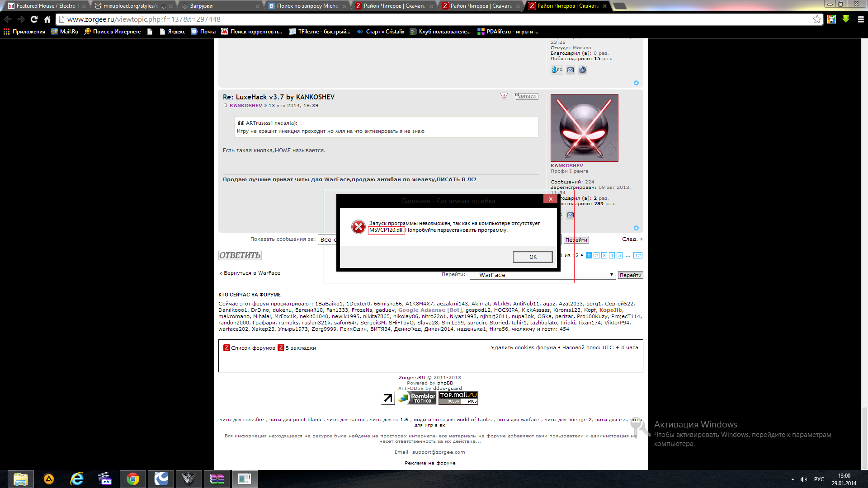The image size is (868, 488).
Task: Click the Цитата quote button
Action: coord(527,96)
